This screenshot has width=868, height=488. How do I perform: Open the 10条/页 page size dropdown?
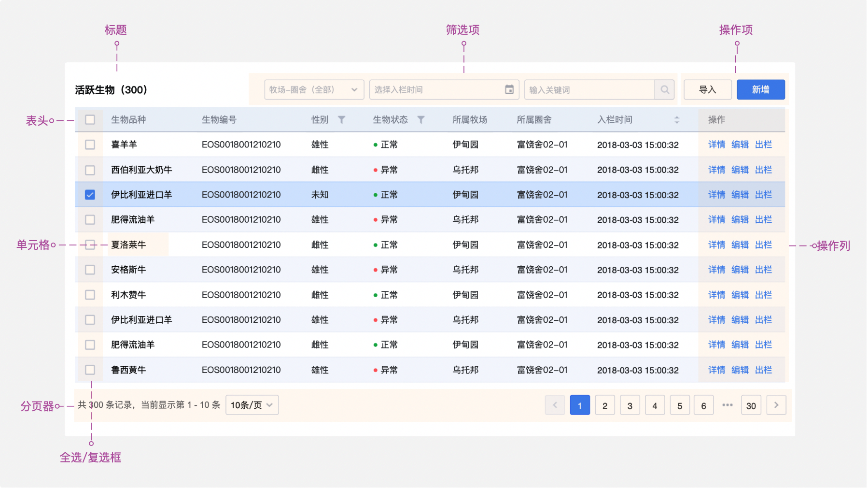click(x=252, y=405)
